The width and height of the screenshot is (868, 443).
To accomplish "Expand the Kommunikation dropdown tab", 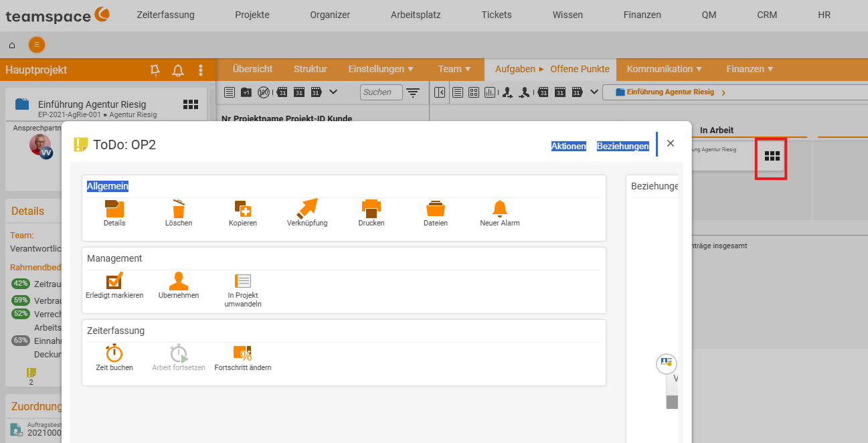I will 664,69.
